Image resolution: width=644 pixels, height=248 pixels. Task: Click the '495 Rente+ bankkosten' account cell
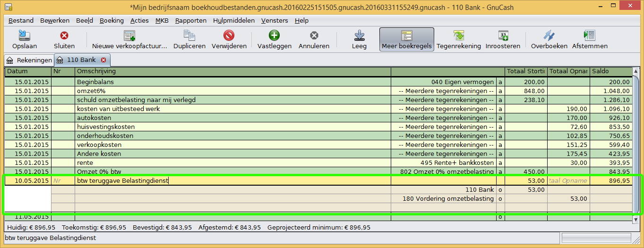tap(443, 162)
